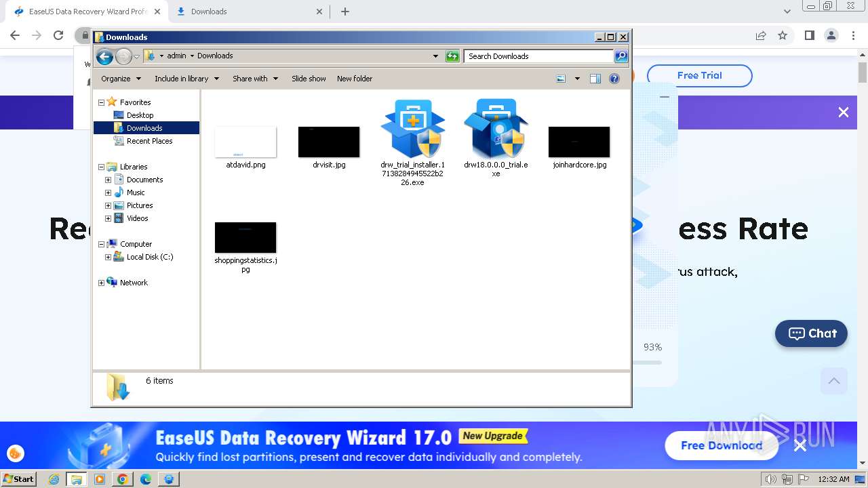Open the browser profile icon
Viewport: 868px width, 488px height.
point(831,35)
